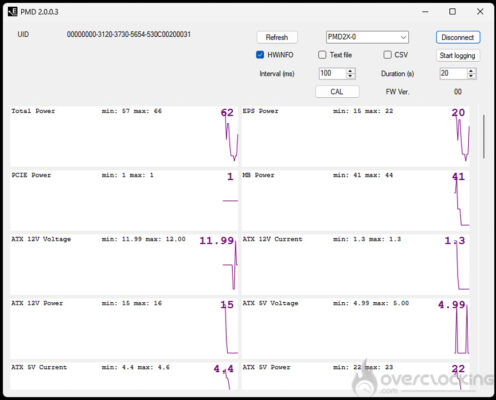The height and width of the screenshot is (400, 496).
Task: Enable the CSV checkbox
Action: [387, 55]
